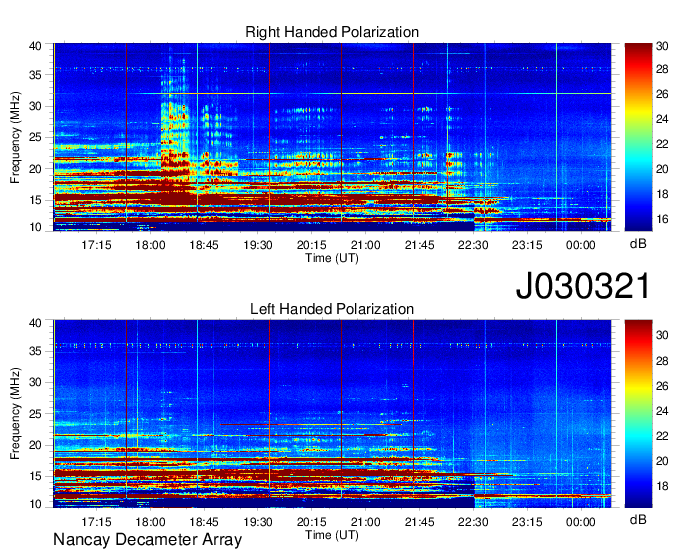Click the 21:45 tick under lower plot

pyautogui.click(x=419, y=522)
